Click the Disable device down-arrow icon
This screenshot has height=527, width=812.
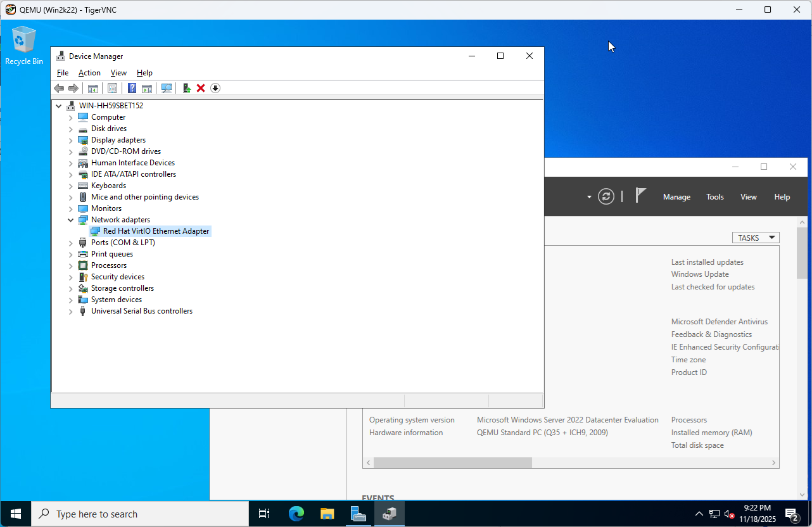[215, 88]
